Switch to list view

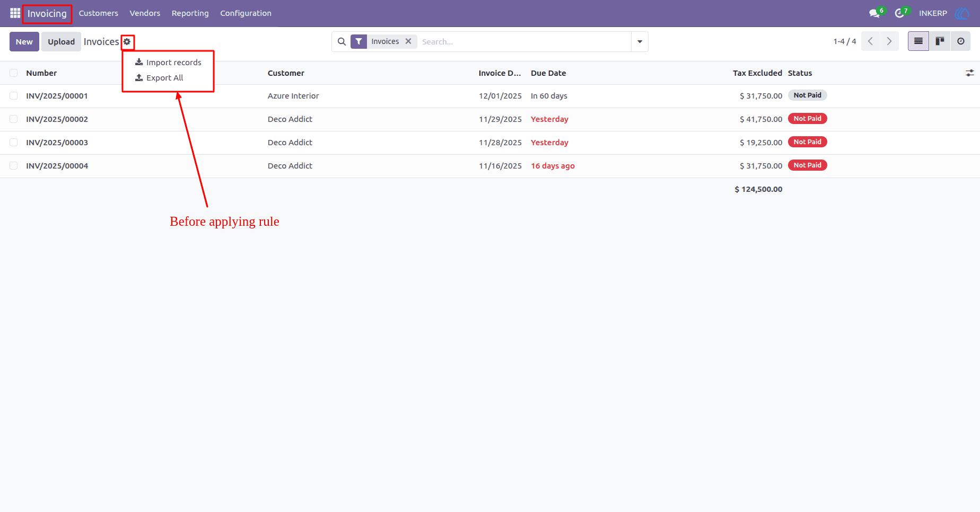click(918, 41)
